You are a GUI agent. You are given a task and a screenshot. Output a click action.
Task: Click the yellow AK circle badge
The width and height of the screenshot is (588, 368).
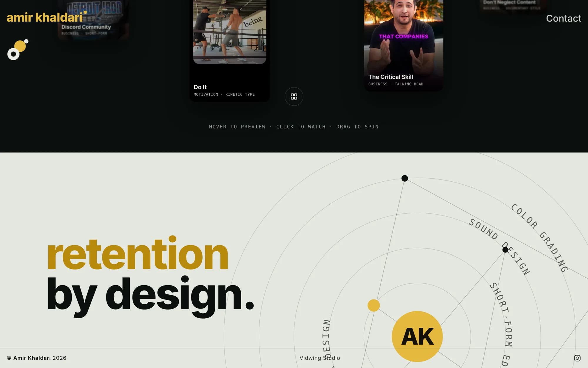pos(417,336)
